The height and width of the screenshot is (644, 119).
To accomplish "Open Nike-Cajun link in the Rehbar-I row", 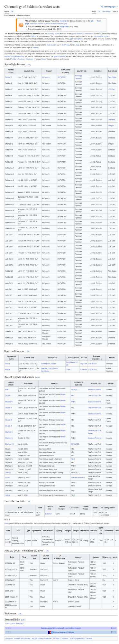I will 113,77.
